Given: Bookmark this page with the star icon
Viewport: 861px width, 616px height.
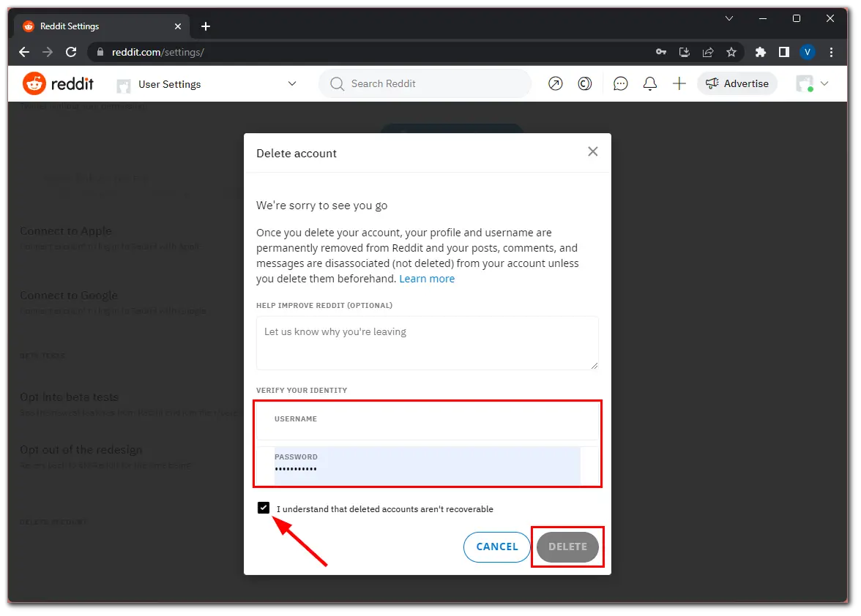Looking at the screenshot, I should point(731,52).
